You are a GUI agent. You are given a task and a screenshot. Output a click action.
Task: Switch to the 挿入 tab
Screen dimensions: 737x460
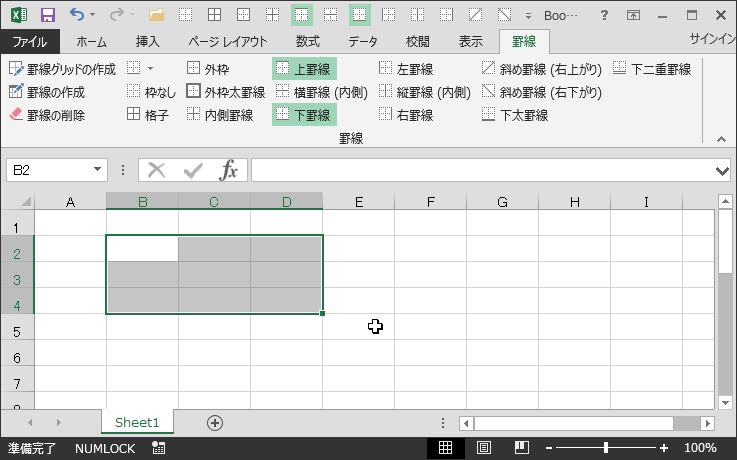(148, 42)
